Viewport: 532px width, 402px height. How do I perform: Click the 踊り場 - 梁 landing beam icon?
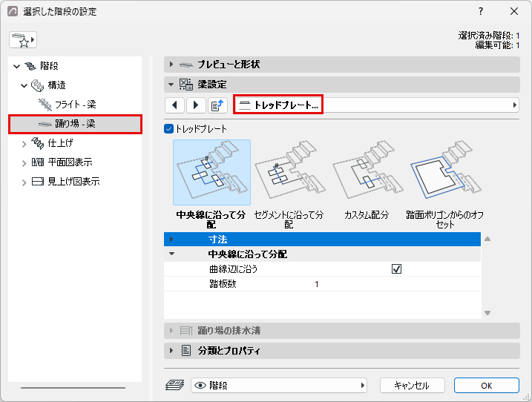[45, 124]
